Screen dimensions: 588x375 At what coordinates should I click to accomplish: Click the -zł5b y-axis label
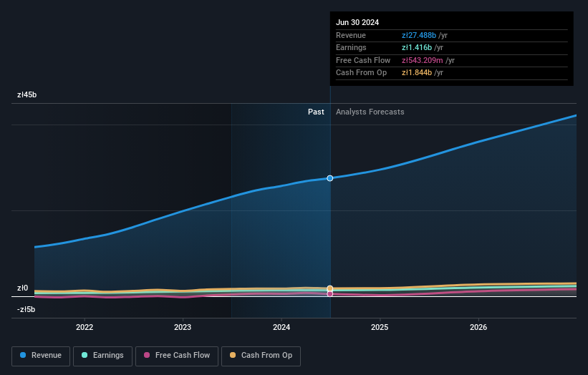(26, 309)
